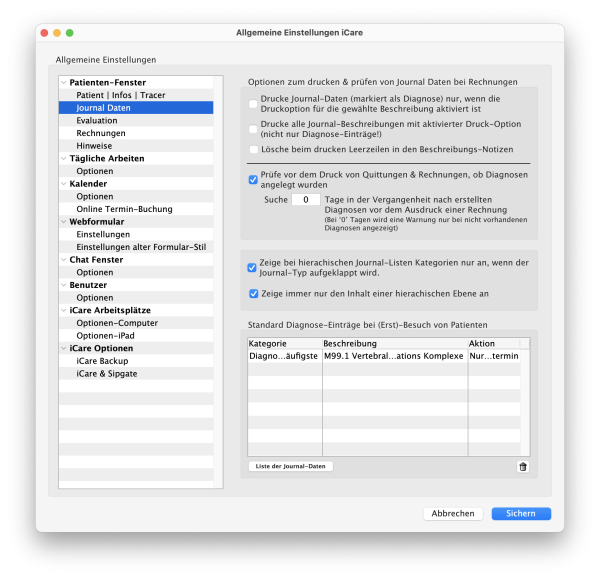Uncheck the check for diagnoses before printing option
Image resolution: width=600 pixels, height=579 pixels.
[253, 180]
